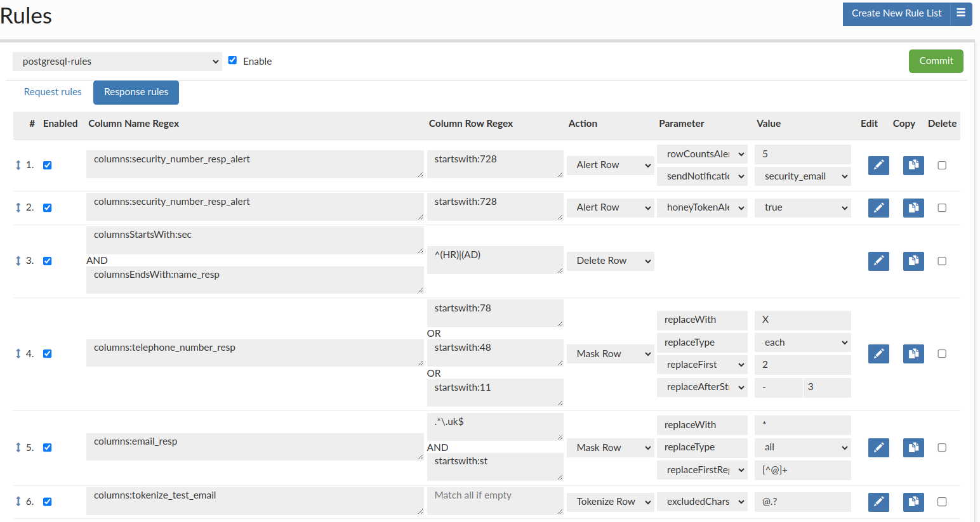980x522 pixels.
Task: Edit rule 3 using its pencil icon
Action: 878,261
